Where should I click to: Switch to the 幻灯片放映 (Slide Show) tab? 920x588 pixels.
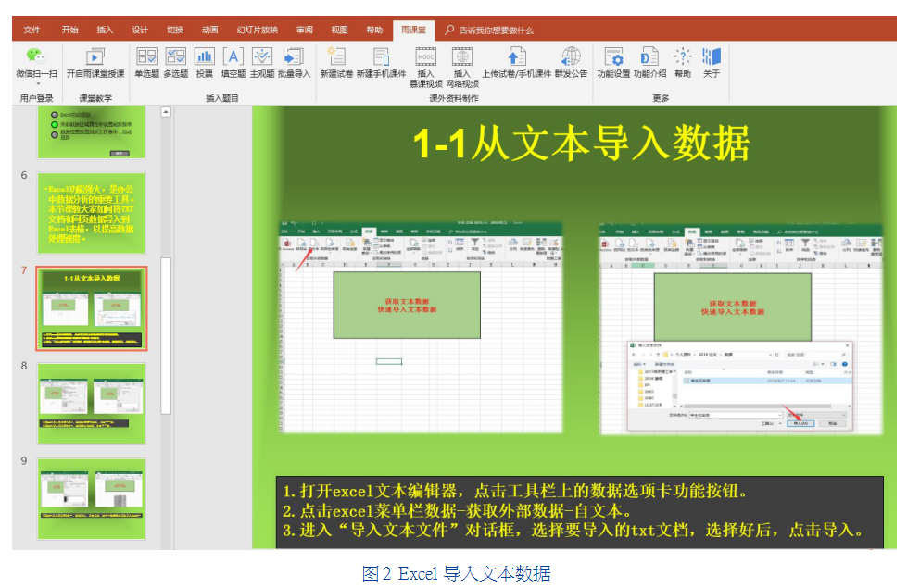(257, 30)
